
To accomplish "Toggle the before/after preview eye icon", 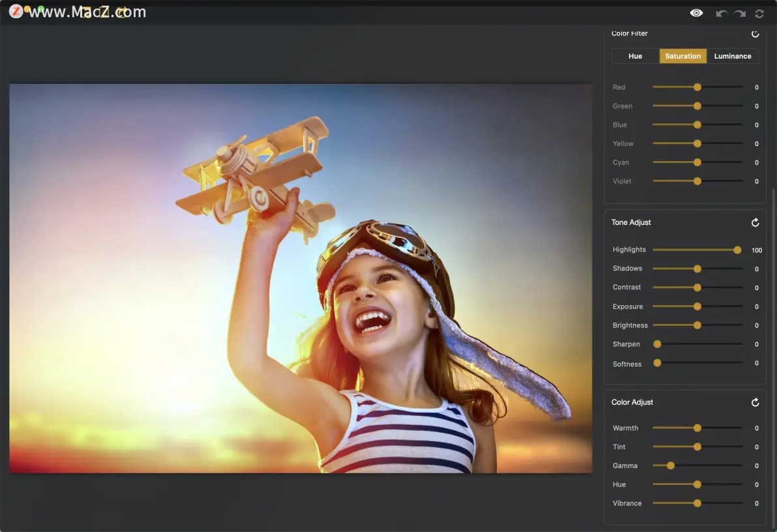I will pos(696,13).
